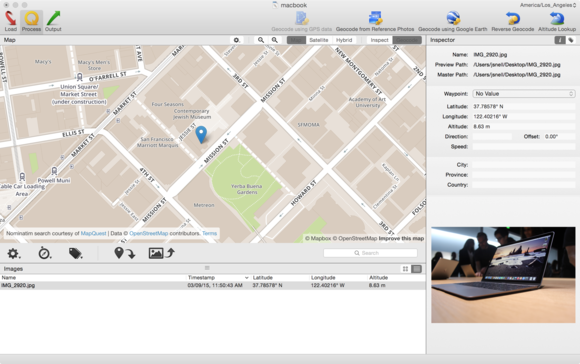The width and height of the screenshot is (580, 364).
Task: Open the Output toolbar icon
Action: click(x=53, y=21)
